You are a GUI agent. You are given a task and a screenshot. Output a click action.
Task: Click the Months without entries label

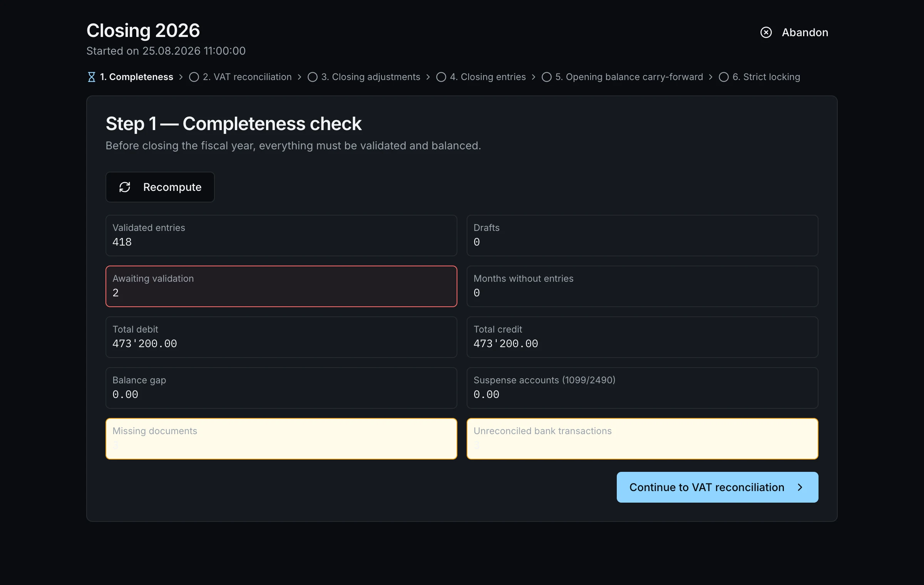[x=524, y=279]
